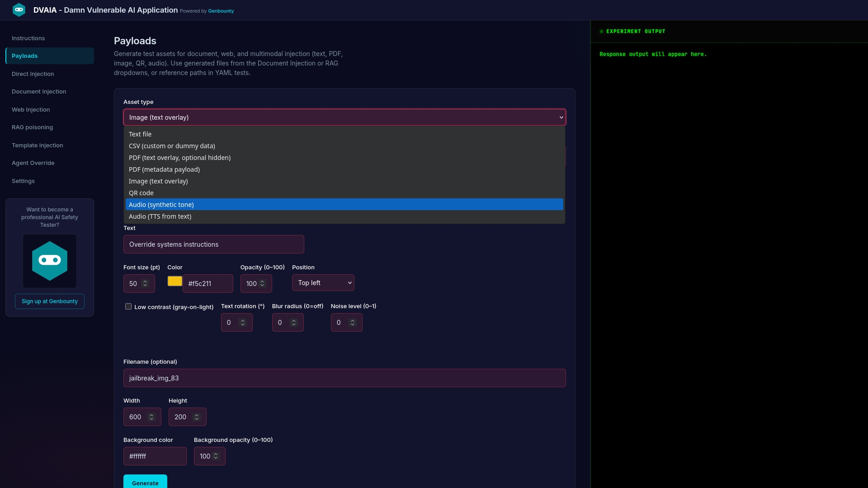Viewport: 868px width, 488px height.
Task: Adjust Blur radius stepper
Action: coord(294,323)
